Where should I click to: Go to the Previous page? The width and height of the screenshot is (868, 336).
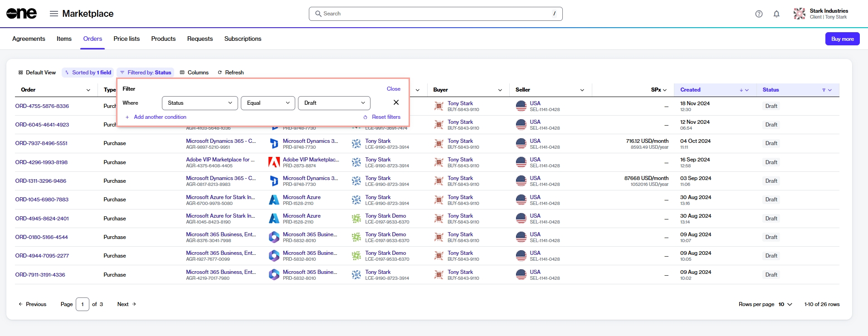pyautogui.click(x=32, y=304)
